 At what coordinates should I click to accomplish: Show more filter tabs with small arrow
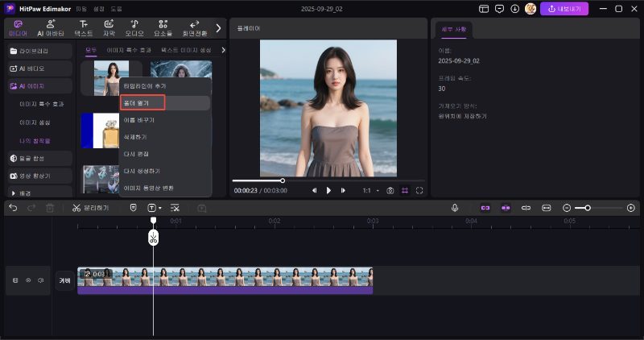(223, 50)
